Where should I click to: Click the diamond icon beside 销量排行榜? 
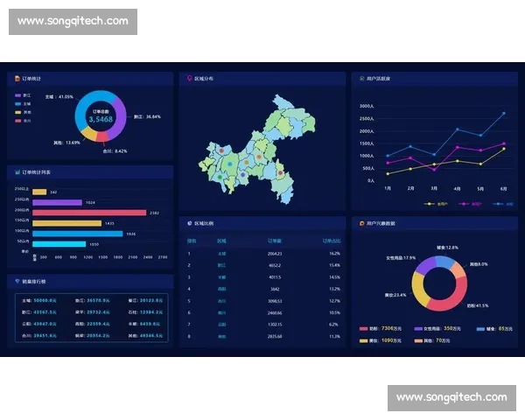coord(17,282)
